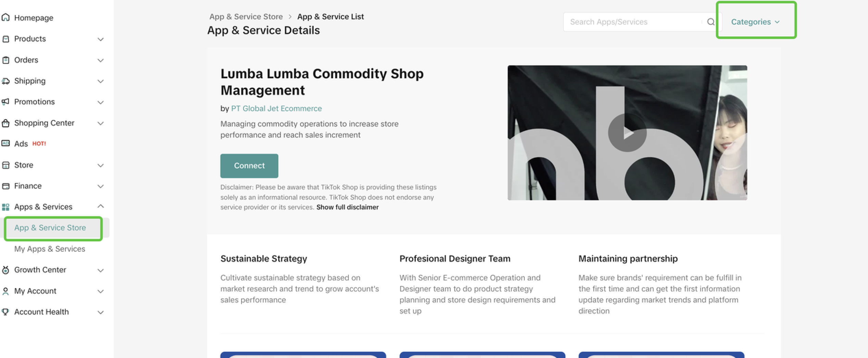The height and width of the screenshot is (358, 868).
Task: Click the Growth Center medal icon
Action: 5,270
